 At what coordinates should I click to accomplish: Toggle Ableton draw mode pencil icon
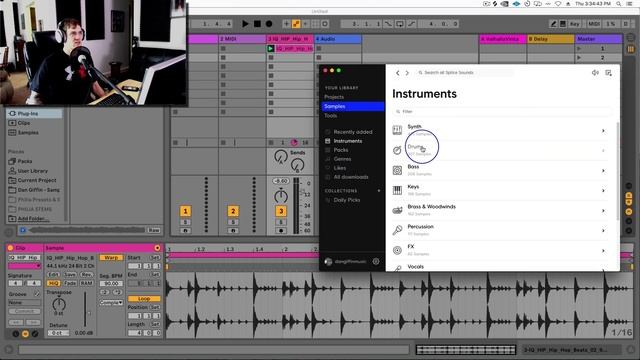(553, 24)
